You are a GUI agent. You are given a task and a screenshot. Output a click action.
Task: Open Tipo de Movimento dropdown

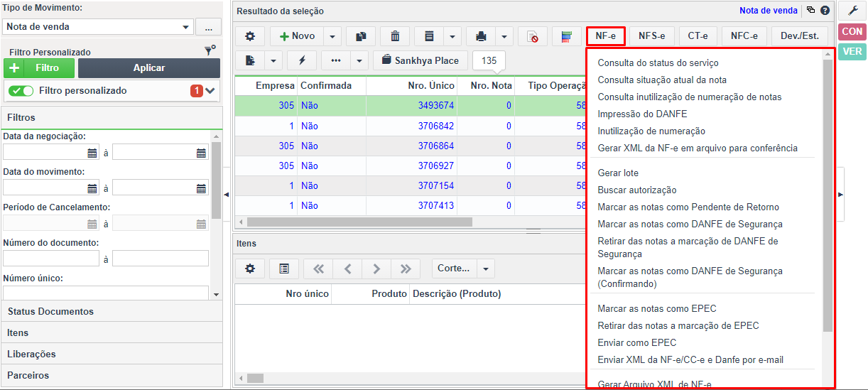[x=186, y=27]
